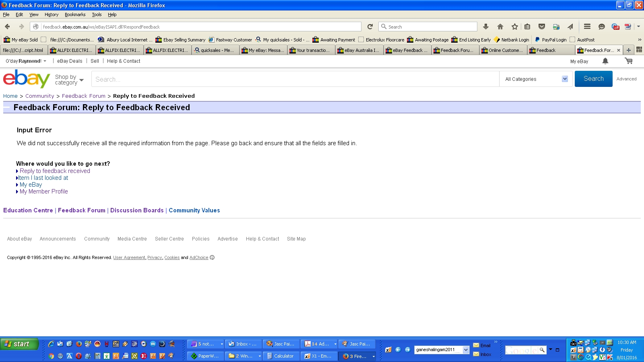Click the My eBay top bar link
Image resolution: width=644 pixels, height=362 pixels.
pos(579,62)
